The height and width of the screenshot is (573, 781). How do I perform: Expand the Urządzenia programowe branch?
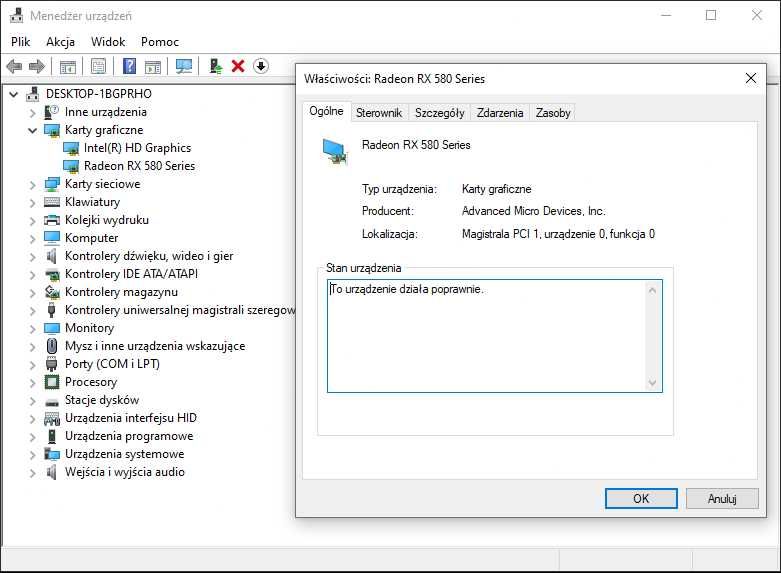[32, 436]
